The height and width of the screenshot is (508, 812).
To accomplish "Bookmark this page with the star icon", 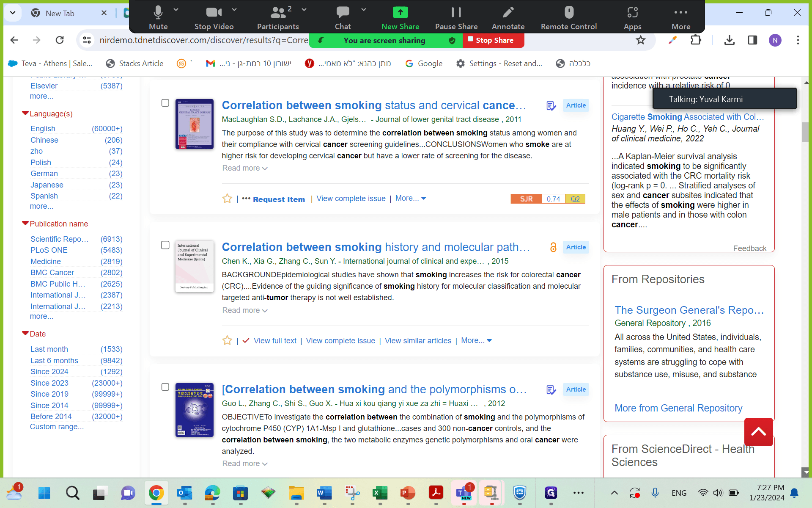I will point(641,40).
